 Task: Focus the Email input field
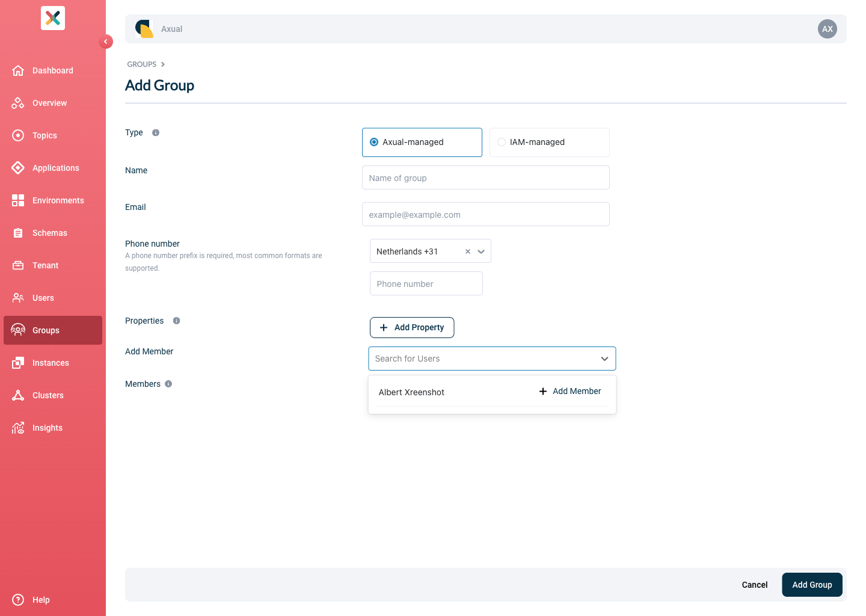coord(486,215)
